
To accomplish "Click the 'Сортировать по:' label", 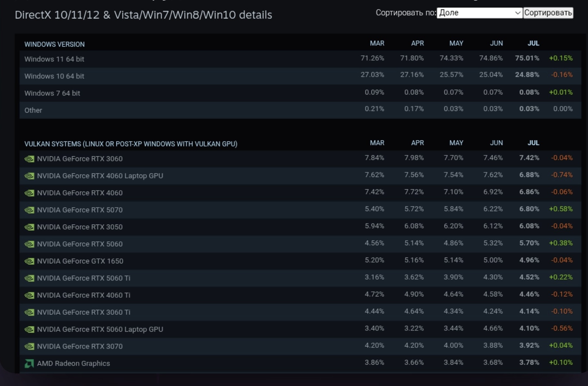I will pyautogui.click(x=406, y=13).
